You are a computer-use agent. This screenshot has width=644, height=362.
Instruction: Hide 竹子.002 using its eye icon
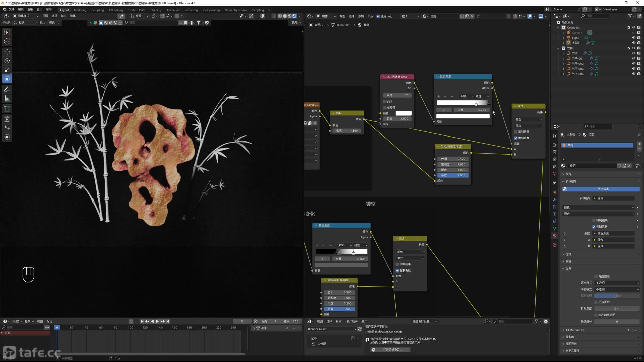[x=634, y=64]
